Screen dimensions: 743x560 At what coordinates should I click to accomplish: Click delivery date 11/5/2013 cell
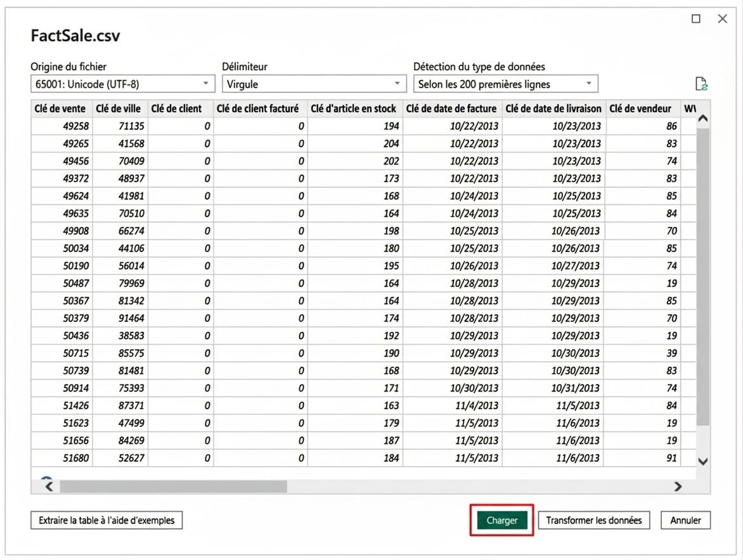554,406
